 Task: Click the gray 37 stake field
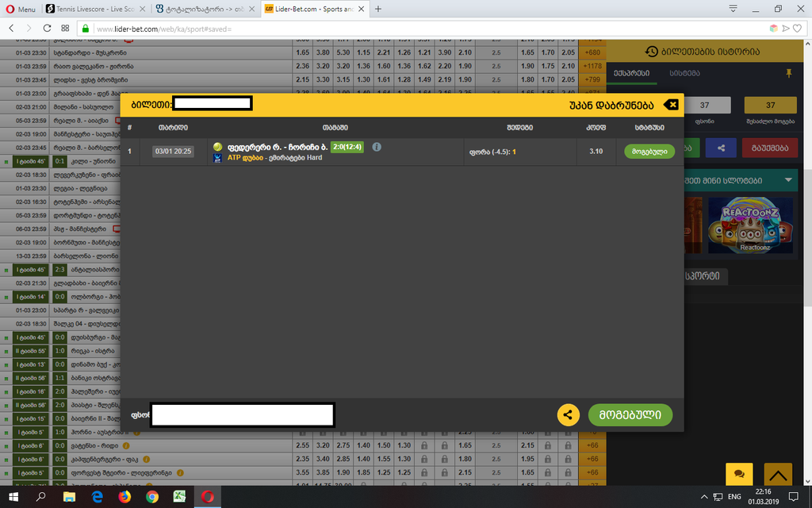707,105
